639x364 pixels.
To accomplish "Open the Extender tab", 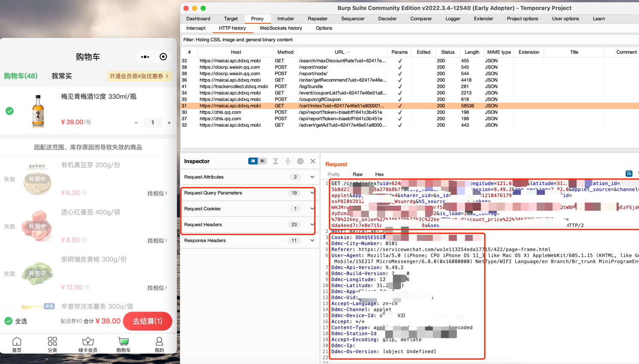I will 484,19.
